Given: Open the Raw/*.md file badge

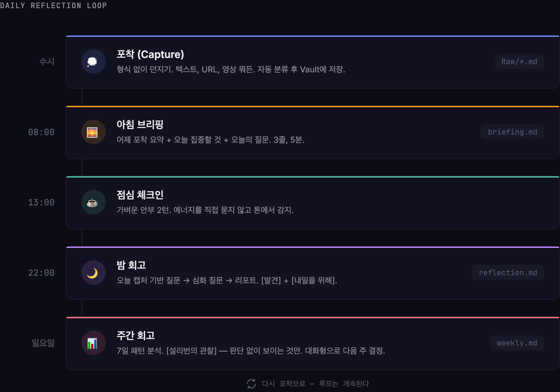Looking at the screenshot, I should coord(519,61).
